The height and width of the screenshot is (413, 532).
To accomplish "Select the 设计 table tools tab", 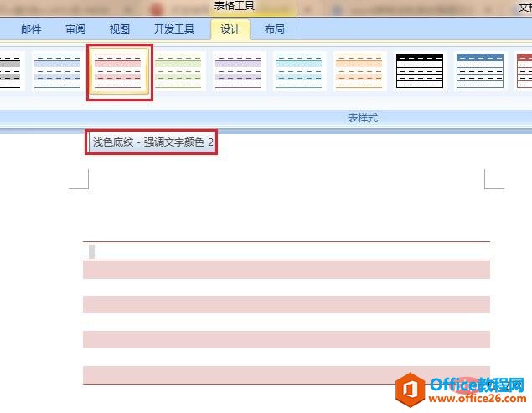I will point(230,29).
